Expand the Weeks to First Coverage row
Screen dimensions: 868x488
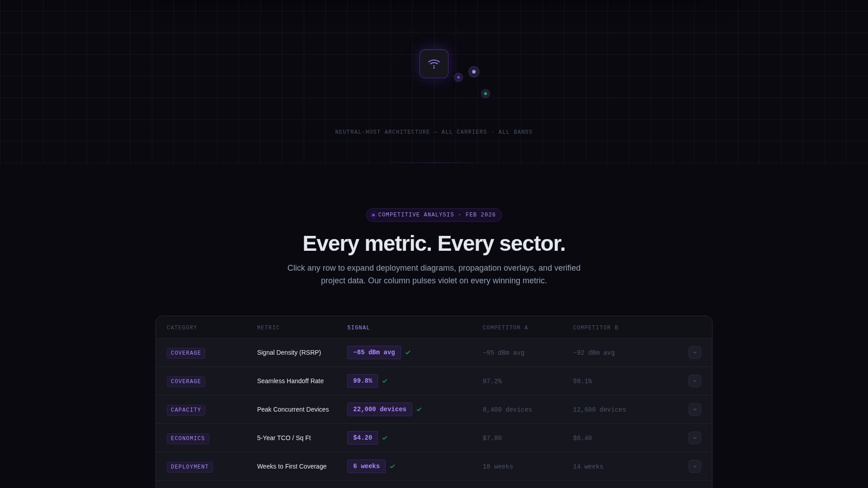(694, 466)
